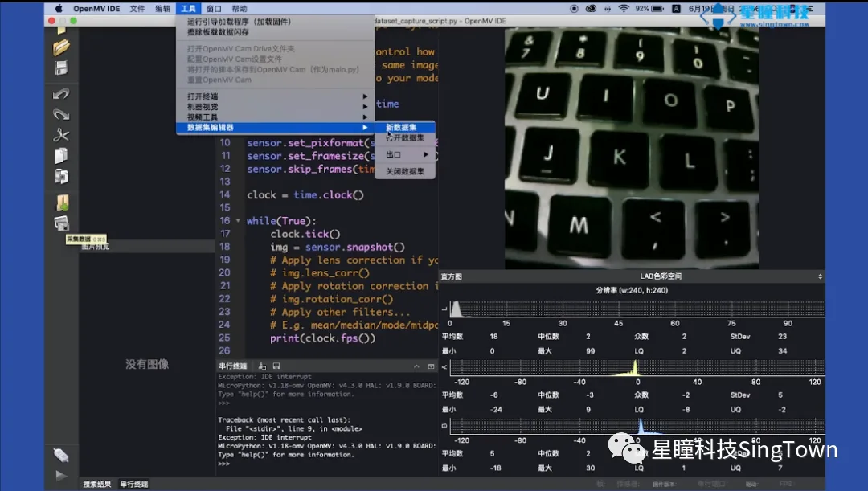
Task: Click the clock.tick() code line
Action: tap(305, 234)
